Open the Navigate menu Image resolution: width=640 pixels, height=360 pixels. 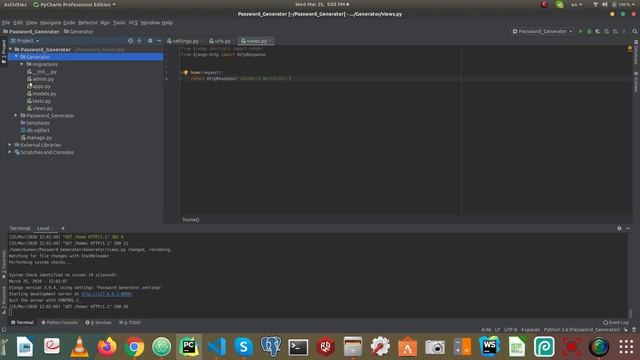tap(50, 23)
